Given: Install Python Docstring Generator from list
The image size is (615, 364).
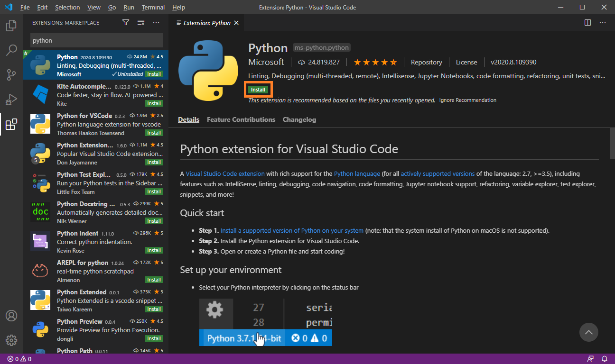Looking at the screenshot, I should 154,221.
